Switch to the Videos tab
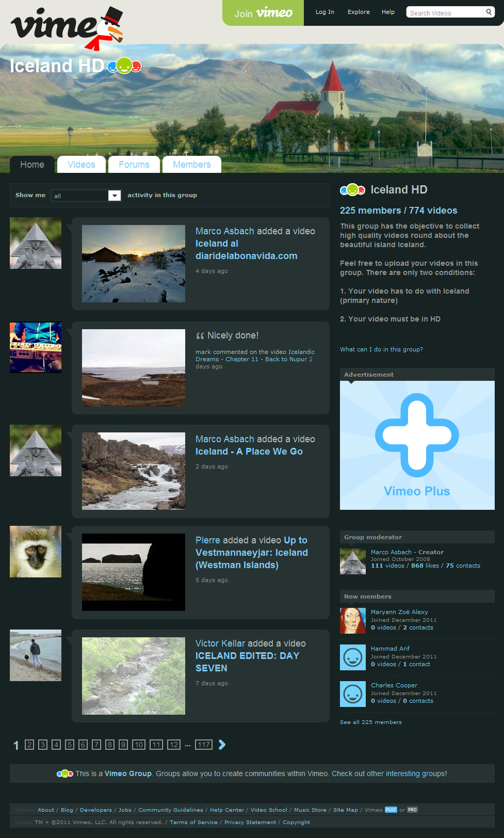Viewport: 504px width, 838px height. [82, 165]
